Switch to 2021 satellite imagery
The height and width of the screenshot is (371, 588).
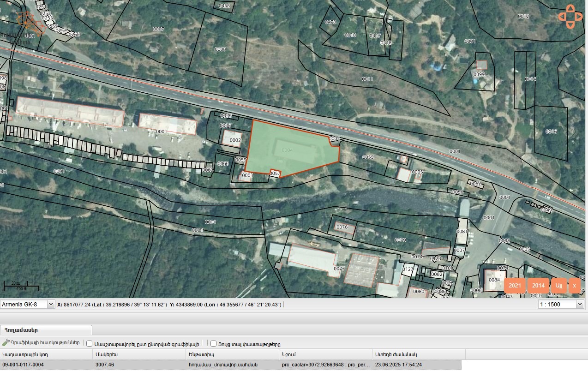click(515, 286)
